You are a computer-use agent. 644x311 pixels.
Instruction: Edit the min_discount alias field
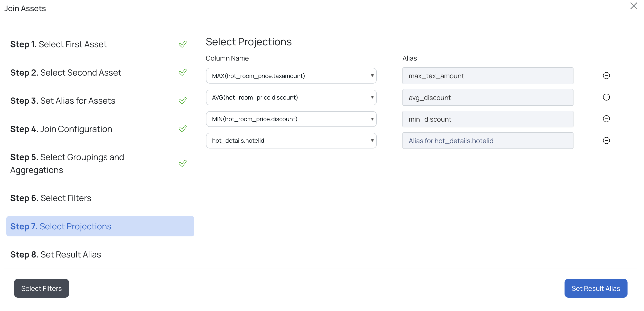click(x=488, y=119)
